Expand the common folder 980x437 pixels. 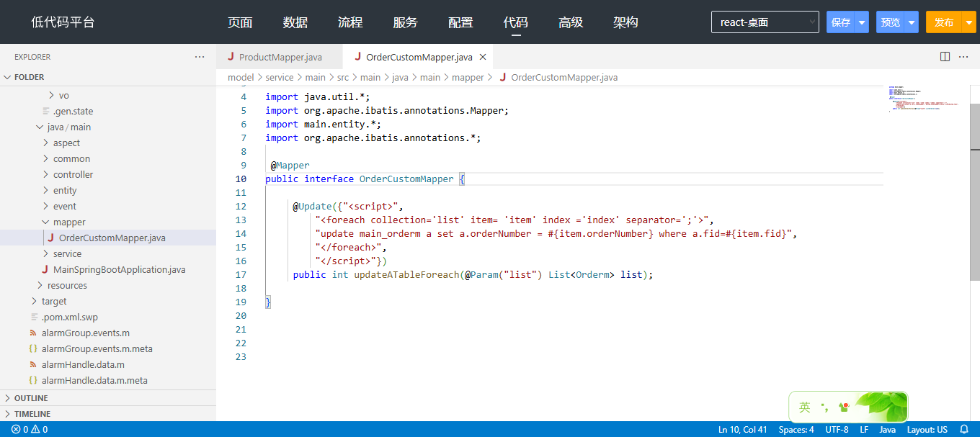pos(46,159)
